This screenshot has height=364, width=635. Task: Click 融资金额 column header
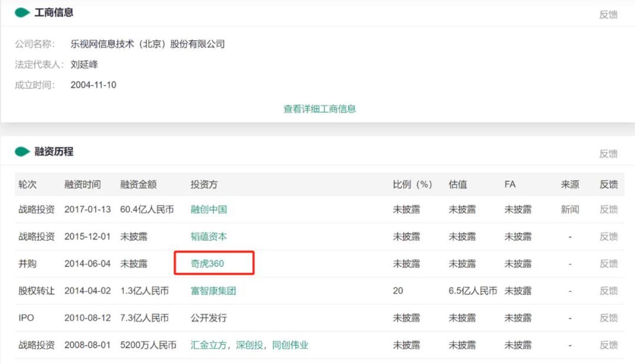click(138, 184)
